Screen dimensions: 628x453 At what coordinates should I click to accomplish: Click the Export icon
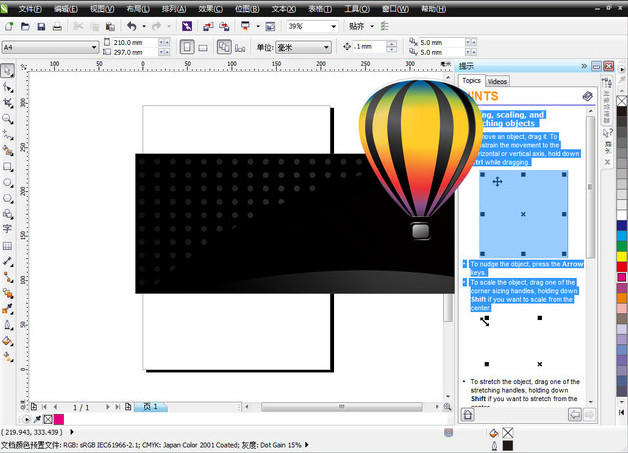(224, 26)
